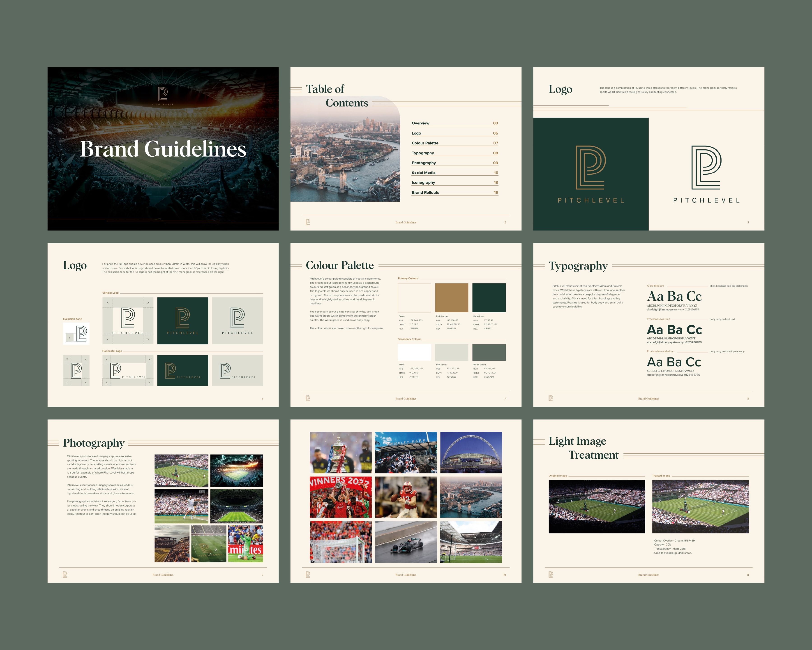Click the 'Secondary Colours' label

coord(409,339)
